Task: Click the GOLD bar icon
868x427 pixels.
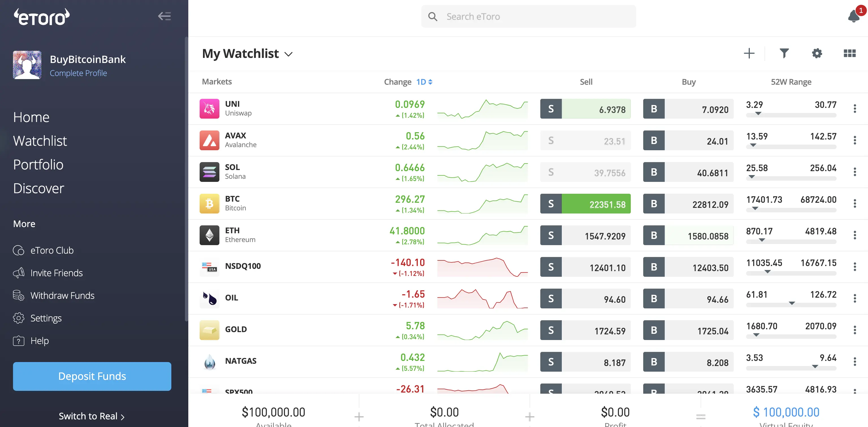Action: point(209,330)
